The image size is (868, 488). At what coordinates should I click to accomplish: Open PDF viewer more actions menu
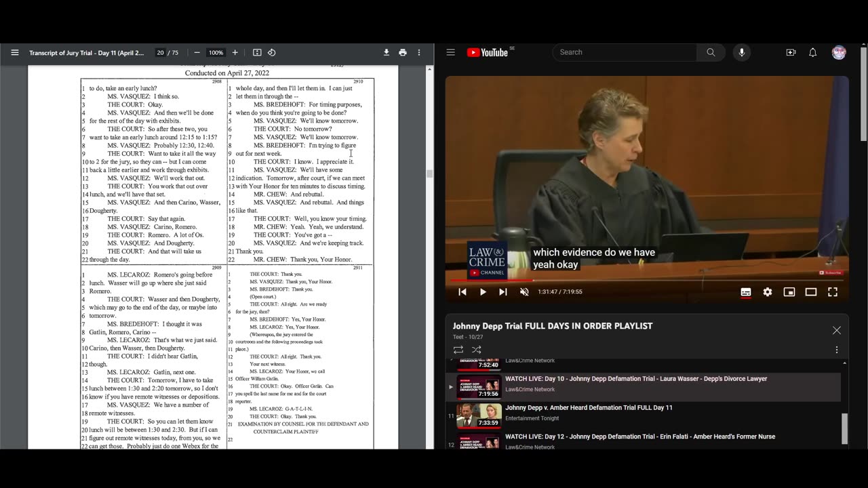coord(419,52)
